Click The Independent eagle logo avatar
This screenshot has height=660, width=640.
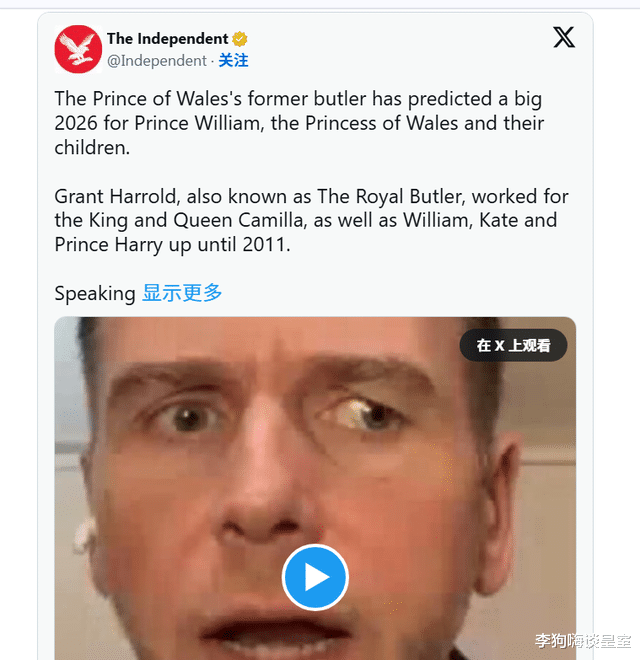tap(78, 49)
